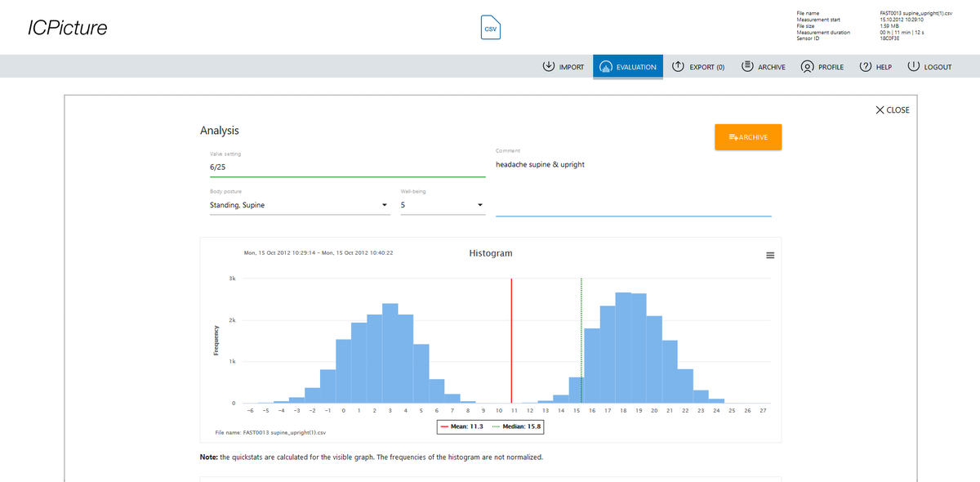The height and width of the screenshot is (482, 980).
Task: Click the ICPicture logo
Action: pos(67,28)
